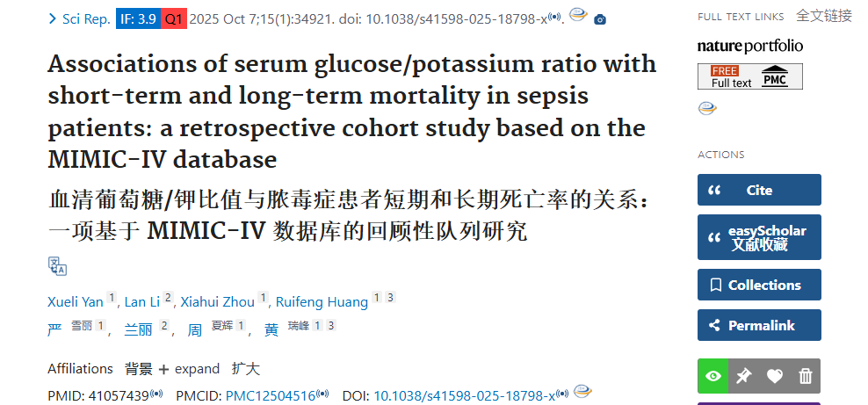Click the Cite button
This screenshot has width=868, height=405.
[x=759, y=190]
